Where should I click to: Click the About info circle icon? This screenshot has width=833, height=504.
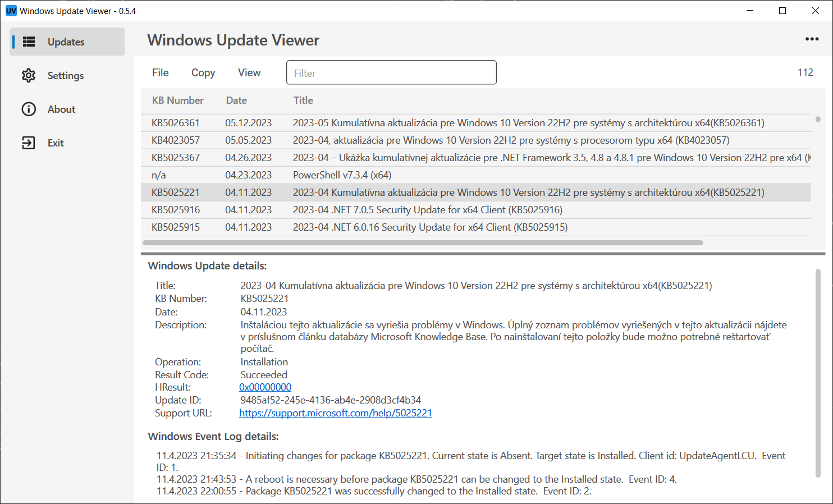29,109
